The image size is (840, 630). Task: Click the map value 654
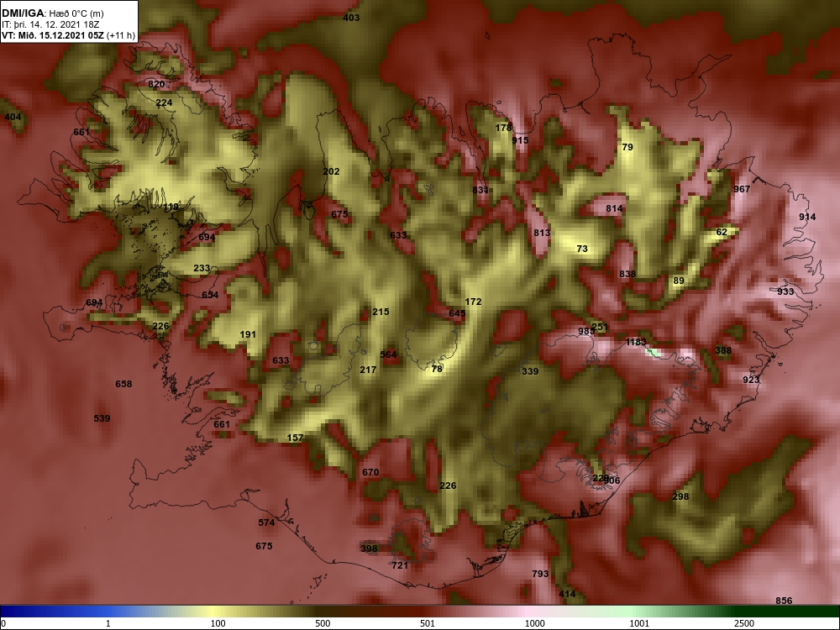[x=210, y=295]
